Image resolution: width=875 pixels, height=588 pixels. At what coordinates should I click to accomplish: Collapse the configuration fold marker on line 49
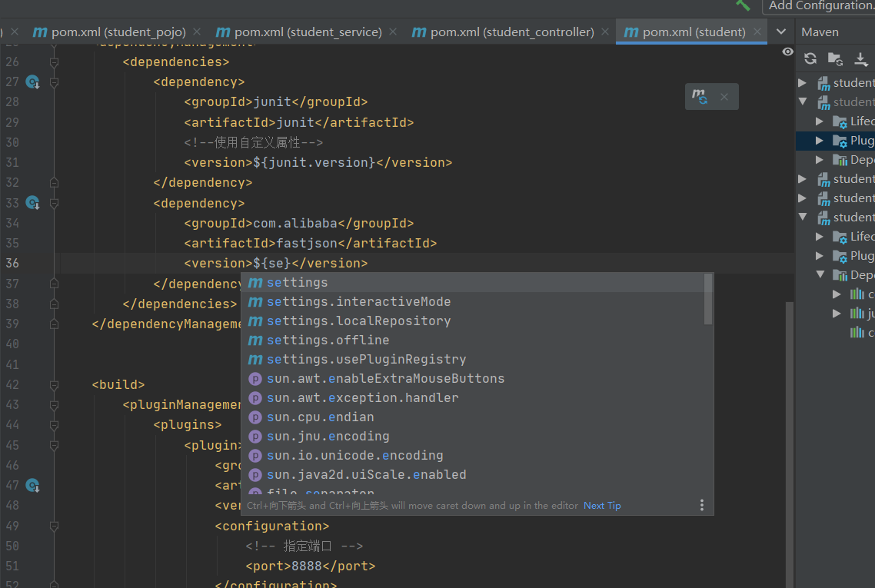tap(54, 526)
